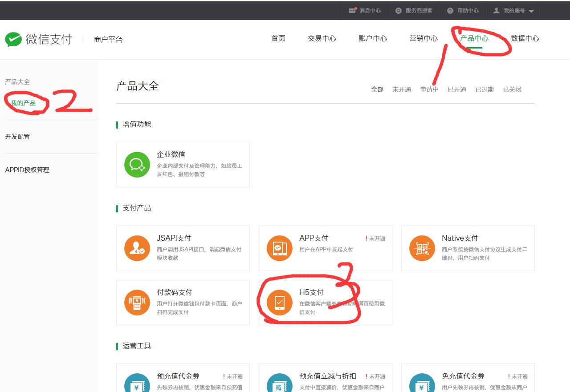Click the 预充值立减与折扣 blue discount icon
Viewport: 570px width, 392px height.
280,383
